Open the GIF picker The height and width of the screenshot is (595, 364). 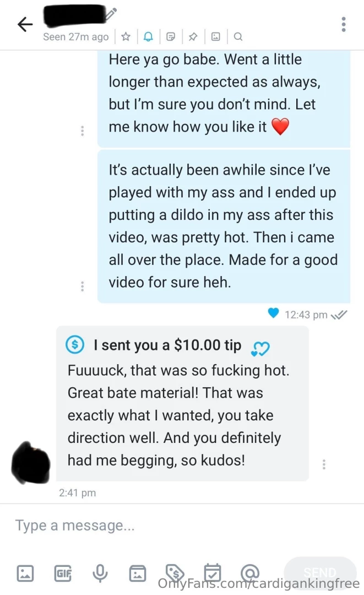point(63,573)
